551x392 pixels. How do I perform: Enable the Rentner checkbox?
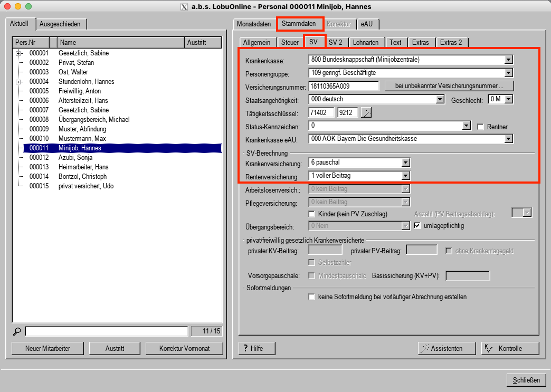click(480, 127)
